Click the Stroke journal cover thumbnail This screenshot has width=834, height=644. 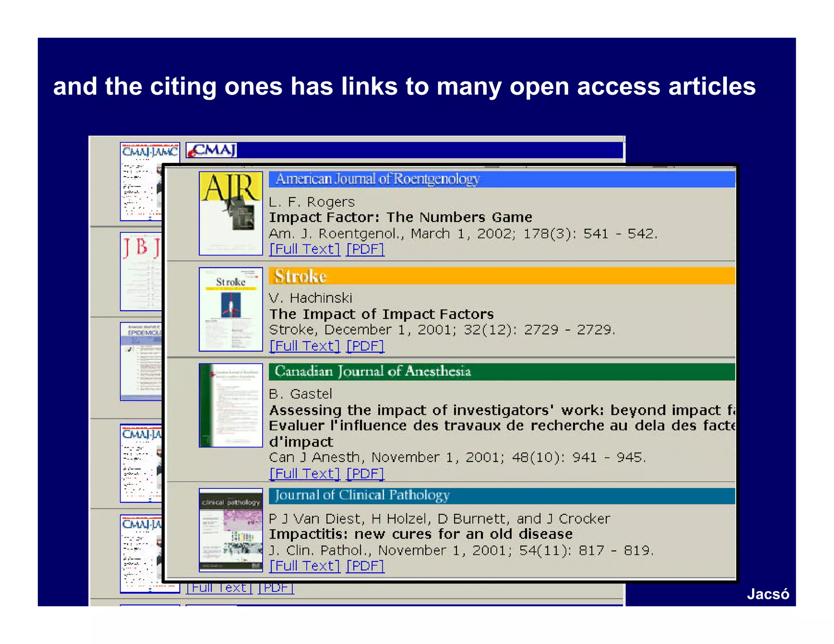click(231, 309)
